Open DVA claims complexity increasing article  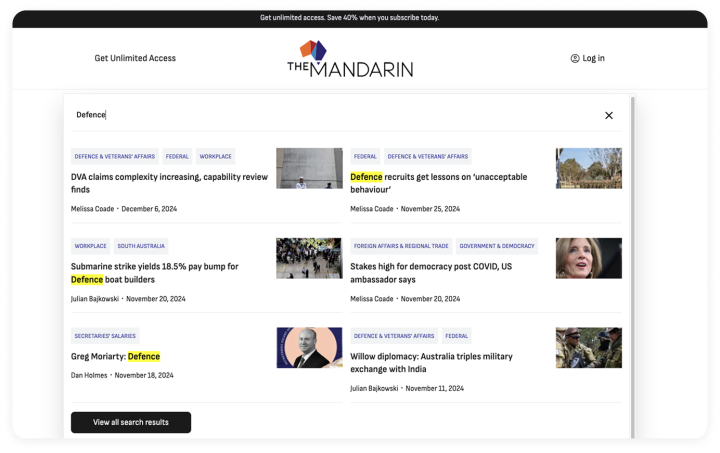point(169,183)
